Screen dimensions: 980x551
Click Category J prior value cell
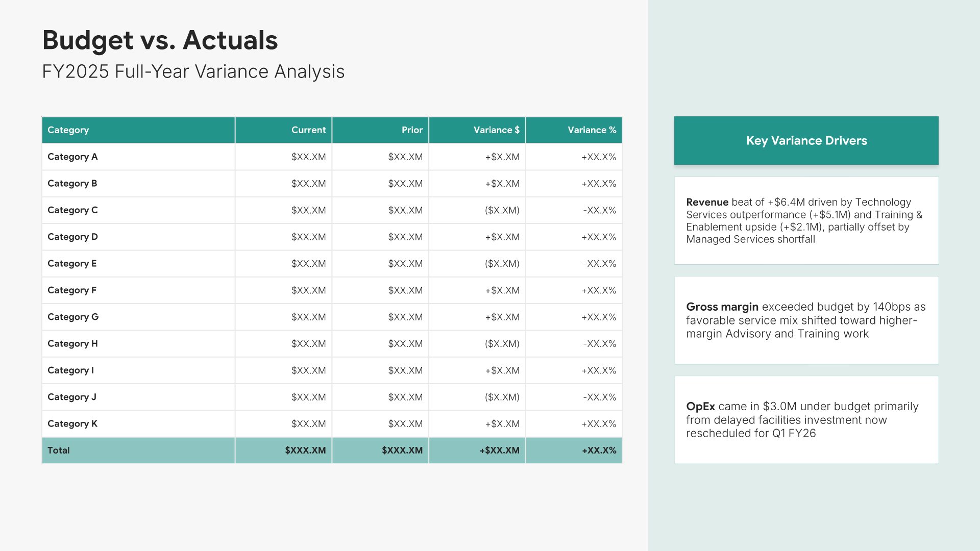point(405,397)
